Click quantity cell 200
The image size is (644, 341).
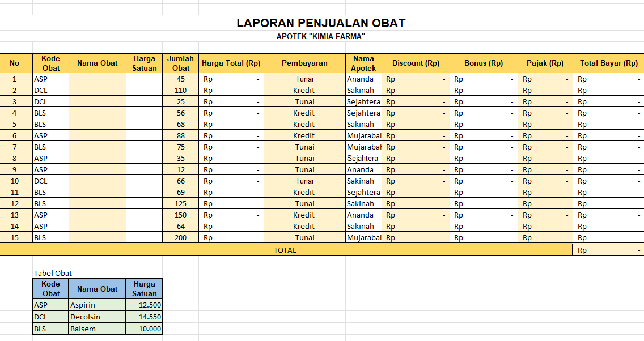pos(181,237)
